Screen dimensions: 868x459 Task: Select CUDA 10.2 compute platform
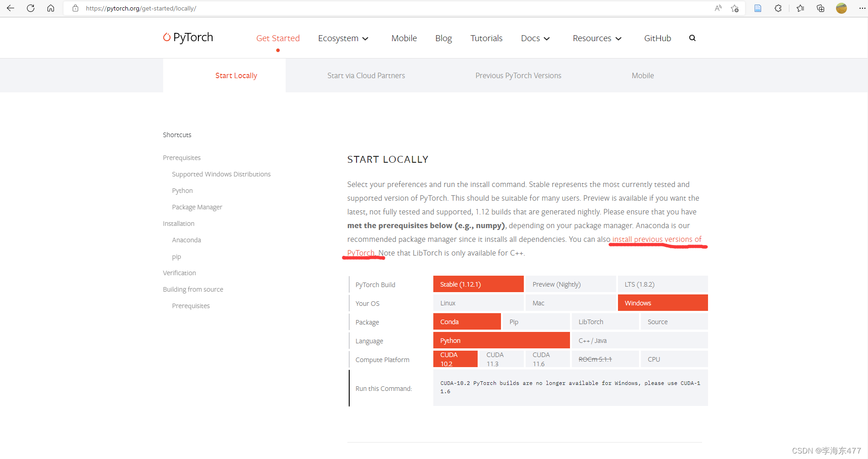[455, 359]
